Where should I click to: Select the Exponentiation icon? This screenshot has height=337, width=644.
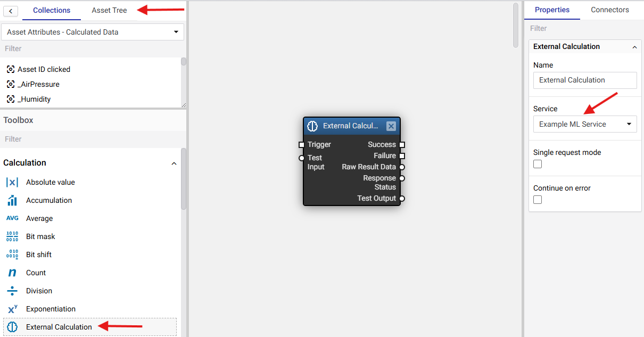tap(12, 309)
